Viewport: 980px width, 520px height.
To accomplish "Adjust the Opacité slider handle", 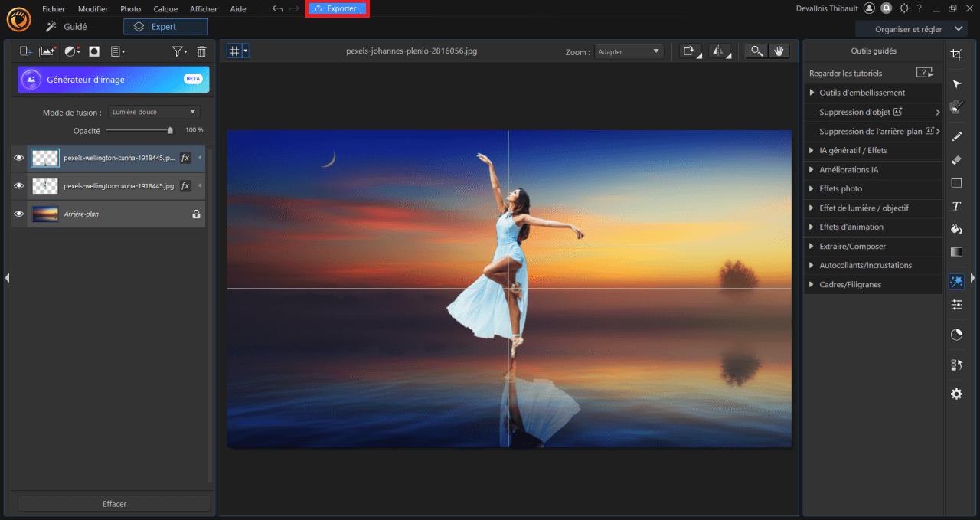I will click(x=170, y=131).
